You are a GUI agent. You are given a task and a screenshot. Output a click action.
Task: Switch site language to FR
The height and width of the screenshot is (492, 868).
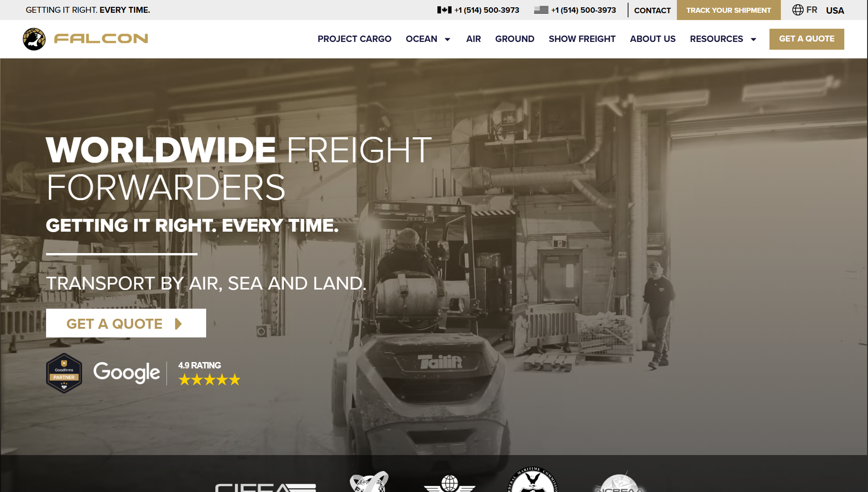[x=811, y=10]
